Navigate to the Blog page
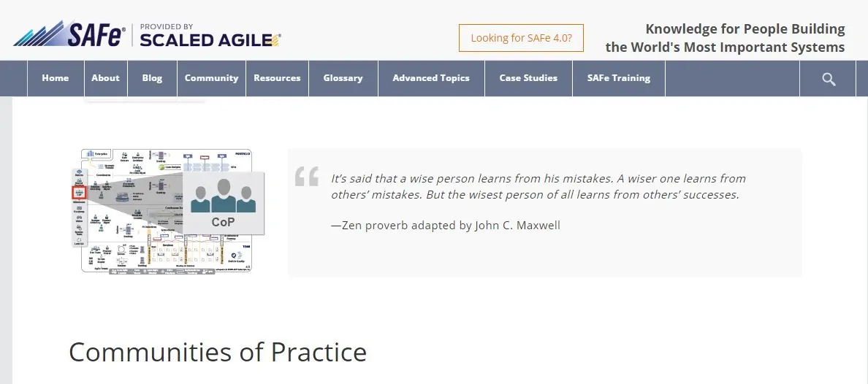868x384 pixels. coord(153,78)
